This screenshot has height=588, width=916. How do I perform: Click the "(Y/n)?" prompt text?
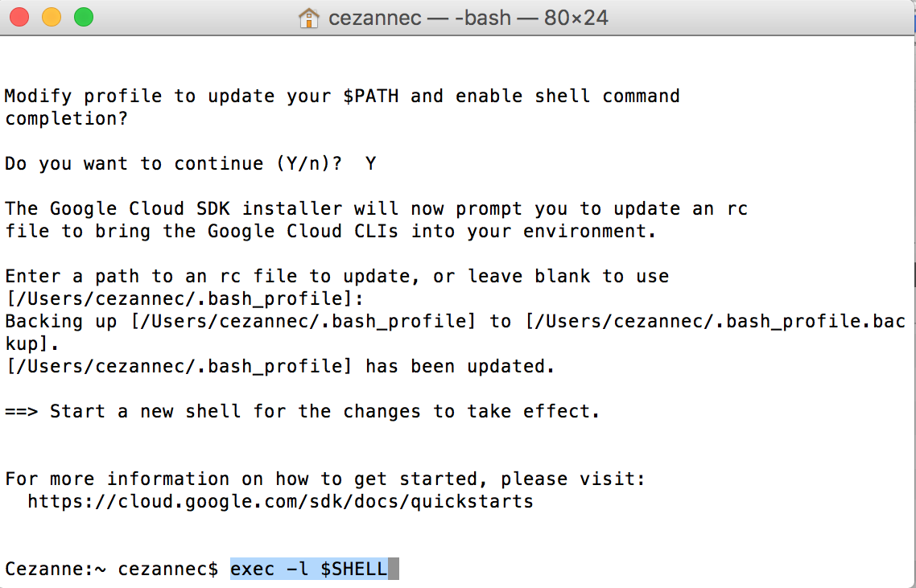pyautogui.click(x=308, y=164)
